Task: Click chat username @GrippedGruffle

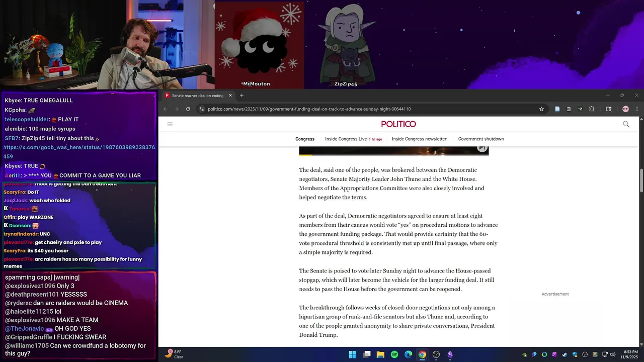Action: click(x=29, y=337)
